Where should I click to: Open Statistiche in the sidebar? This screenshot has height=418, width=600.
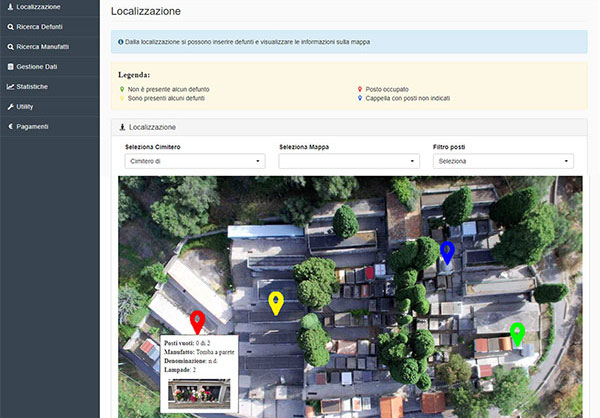click(50, 87)
